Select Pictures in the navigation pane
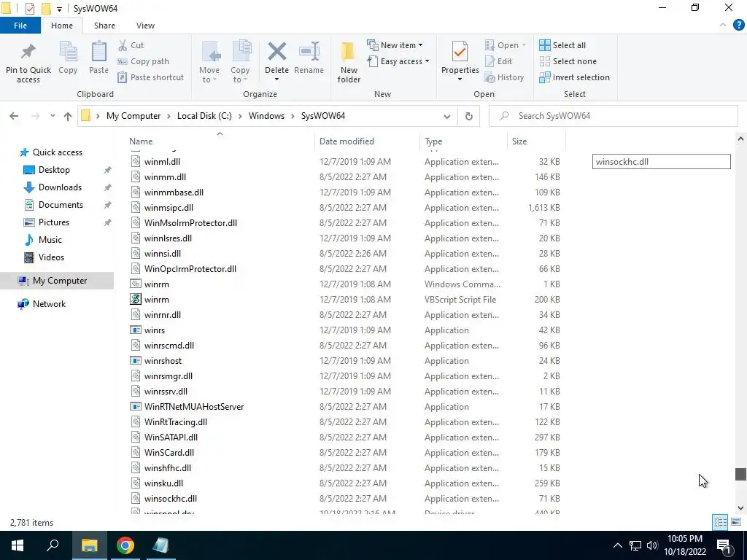Viewport: 747px width, 560px height. coord(54,222)
